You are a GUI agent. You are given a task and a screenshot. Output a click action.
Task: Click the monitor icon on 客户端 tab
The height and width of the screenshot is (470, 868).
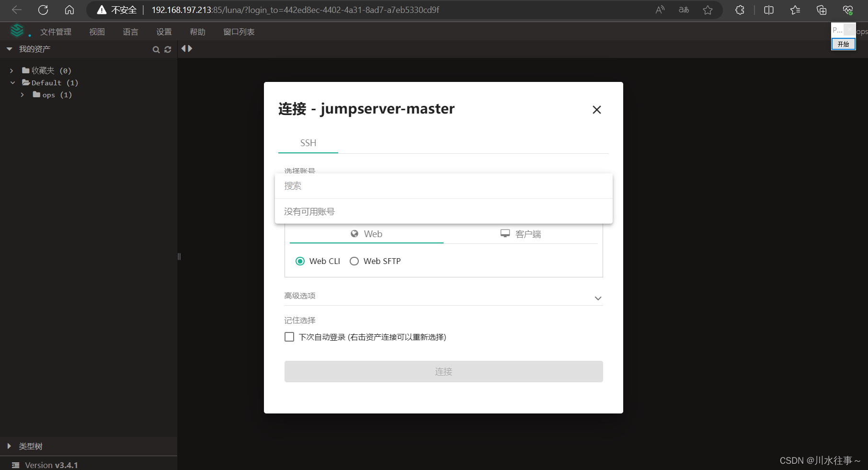505,233
